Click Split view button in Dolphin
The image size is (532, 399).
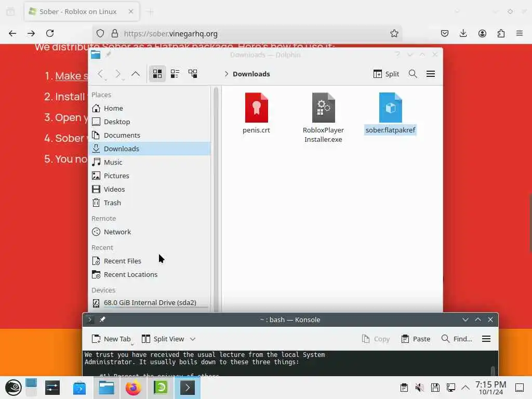pos(386,74)
